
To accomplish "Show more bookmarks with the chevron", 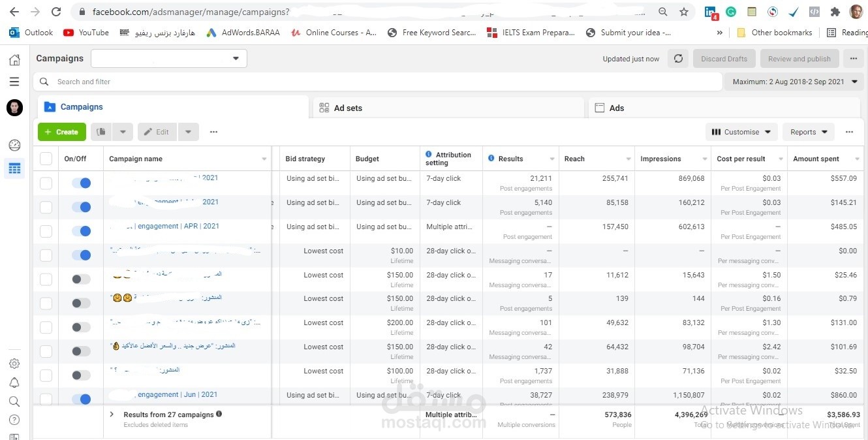I will (x=720, y=33).
